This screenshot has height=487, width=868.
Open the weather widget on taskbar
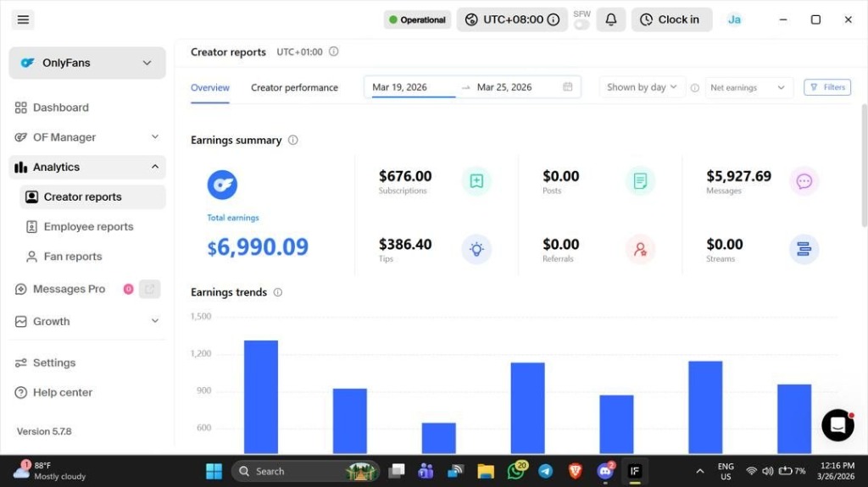tap(50, 471)
